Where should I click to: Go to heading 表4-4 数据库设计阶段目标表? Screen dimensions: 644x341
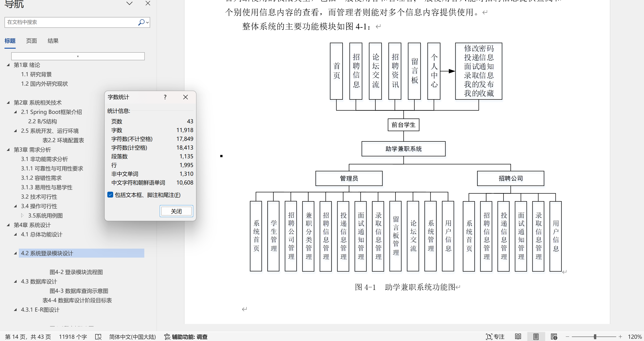tap(77, 300)
